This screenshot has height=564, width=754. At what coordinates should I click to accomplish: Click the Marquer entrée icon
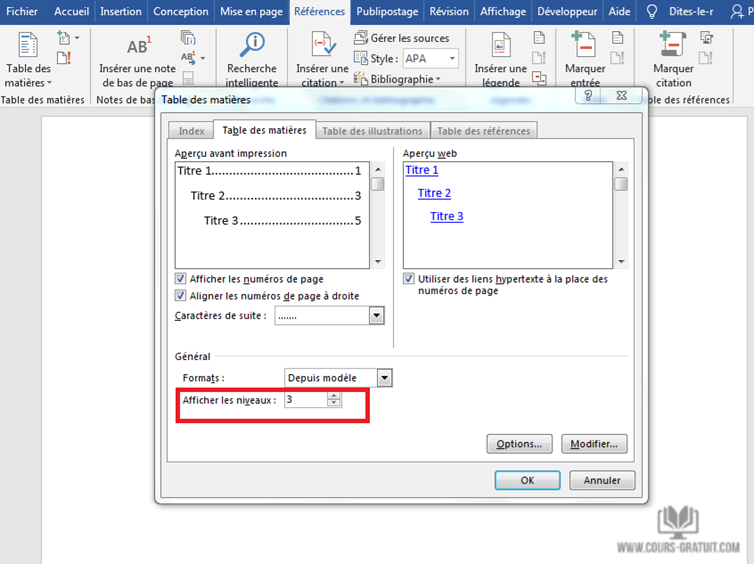coord(584,46)
